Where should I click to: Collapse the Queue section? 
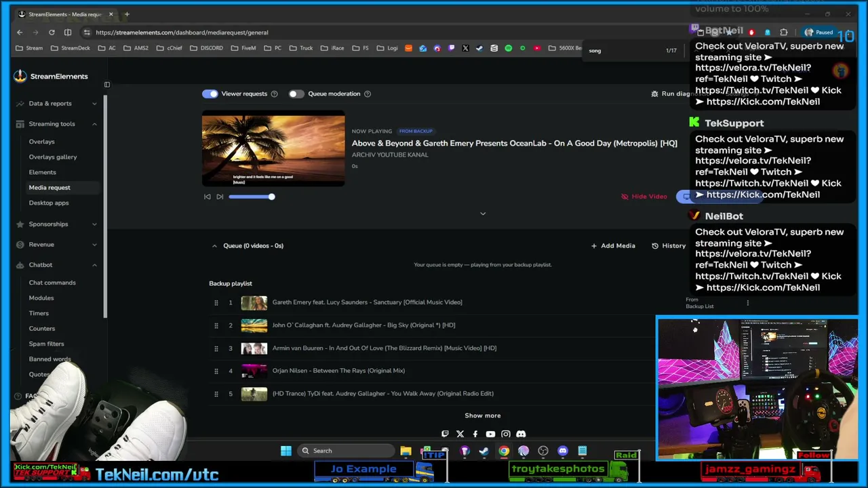(214, 245)
